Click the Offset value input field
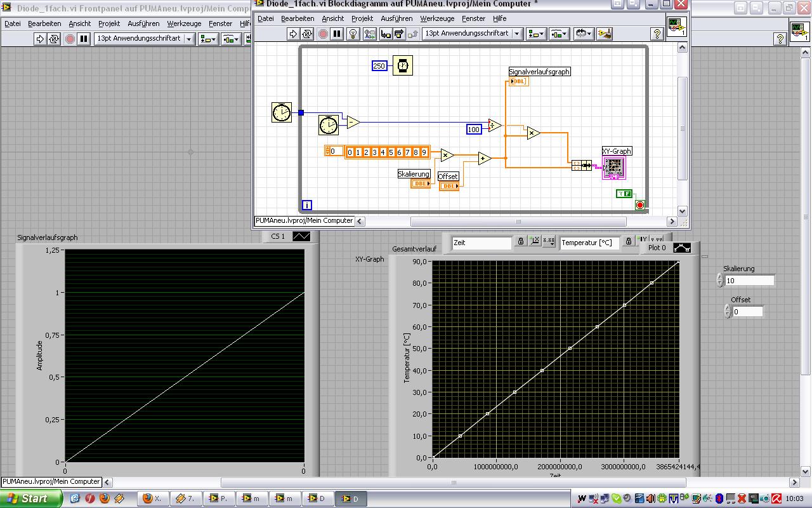The width and height of the screenshot is (812, 508). (x=747, y=312)
